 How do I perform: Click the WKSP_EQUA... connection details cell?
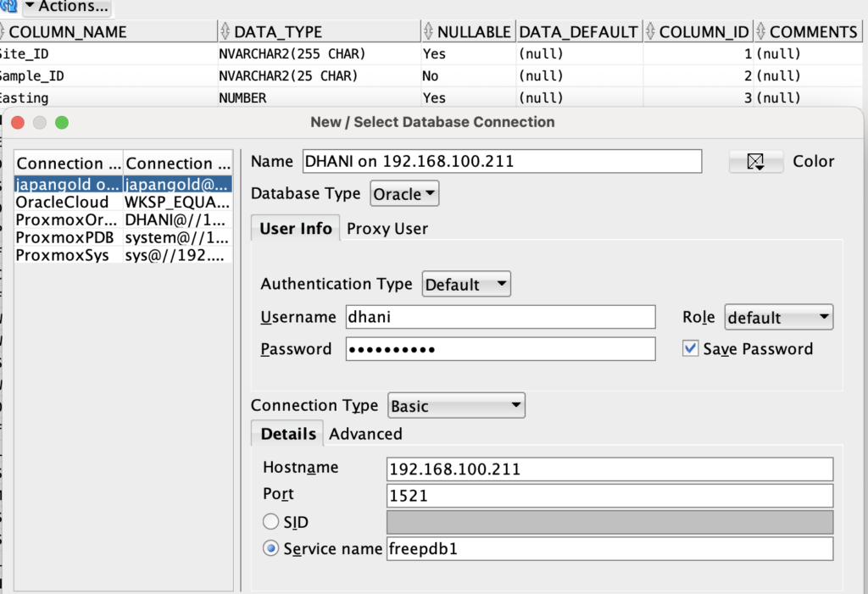coord(177,202)
